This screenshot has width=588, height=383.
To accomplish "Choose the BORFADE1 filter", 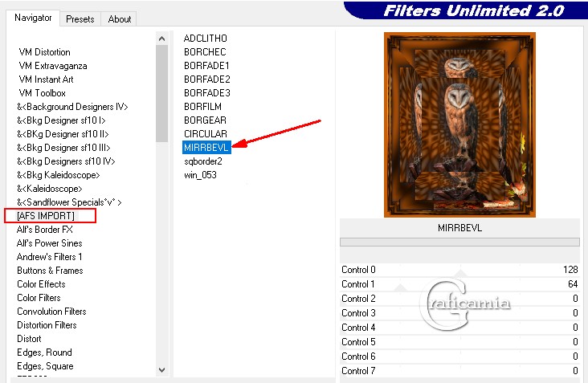I will click(206, 66).
